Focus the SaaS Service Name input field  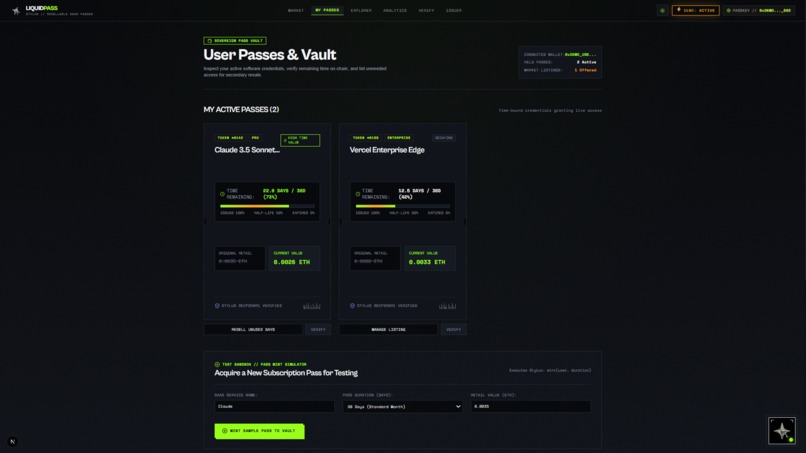click(x=274, y=407)
